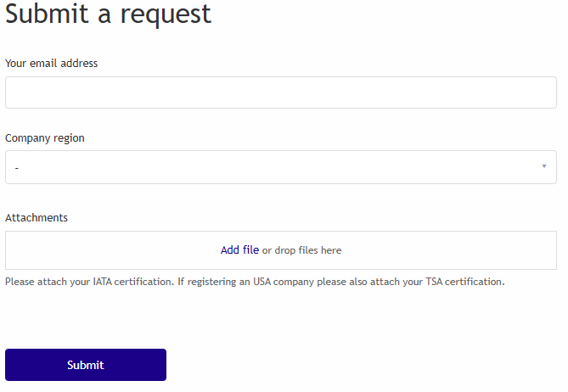Click the middle of Company region box
568x392 pixels.
coord(280,167)
